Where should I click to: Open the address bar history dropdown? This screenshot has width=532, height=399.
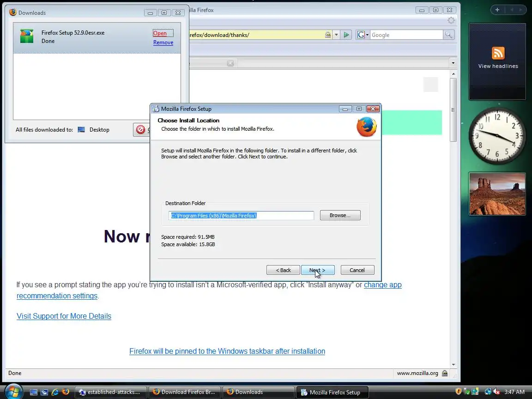pos(336,35)
